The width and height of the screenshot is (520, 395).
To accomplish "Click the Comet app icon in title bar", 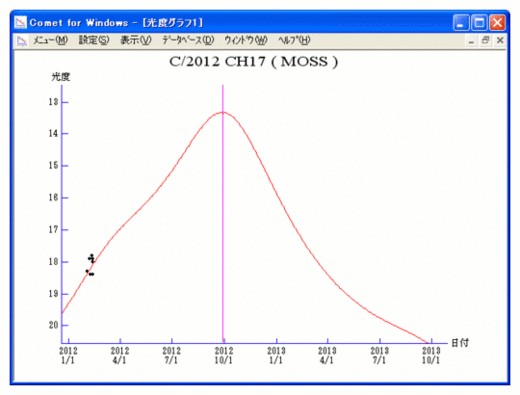I will pos(20,23).
